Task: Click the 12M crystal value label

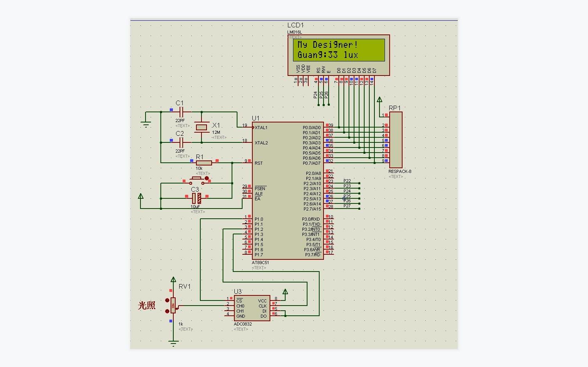Action: click(216, 132)
